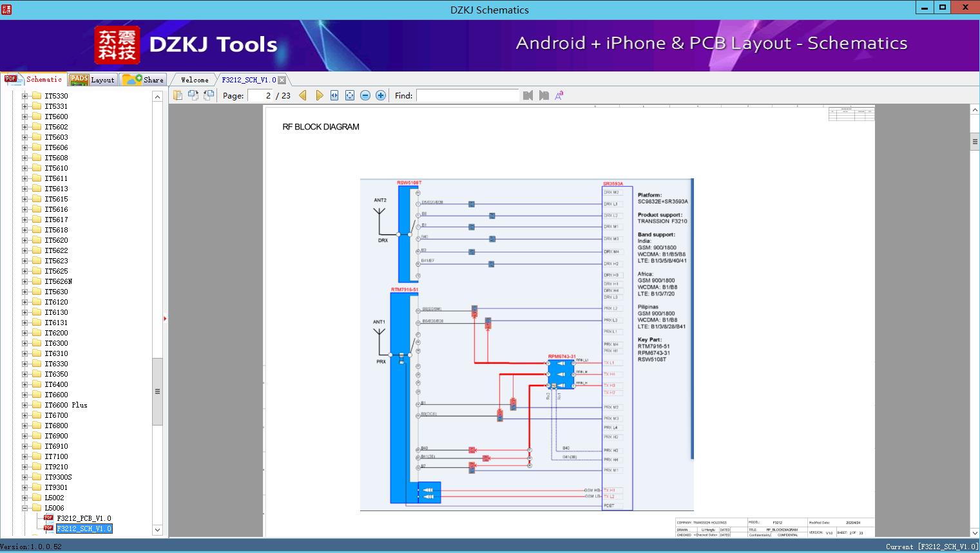Expand the IT5330 tree node
Image resolution: width=980 pixels, height=553 pixels.
pyautogui.click(x=25, y=96)
